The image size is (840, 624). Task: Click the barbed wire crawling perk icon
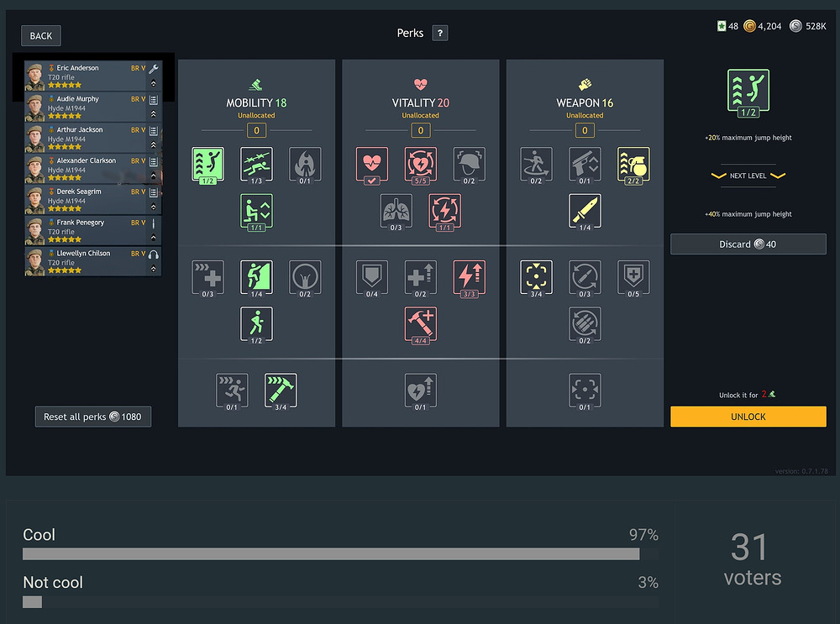pyautogui.click(x=256, y=164)
